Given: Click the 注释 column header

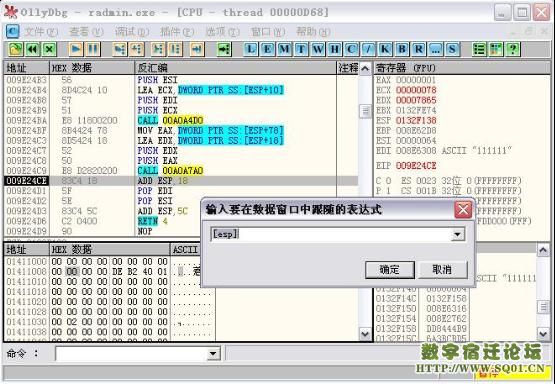Looking at the screenshot, I should [x=348, y=68].
